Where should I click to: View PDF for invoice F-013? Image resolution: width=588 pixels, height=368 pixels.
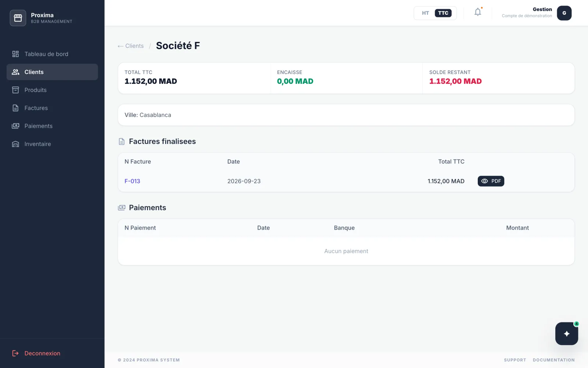point(491,181)
